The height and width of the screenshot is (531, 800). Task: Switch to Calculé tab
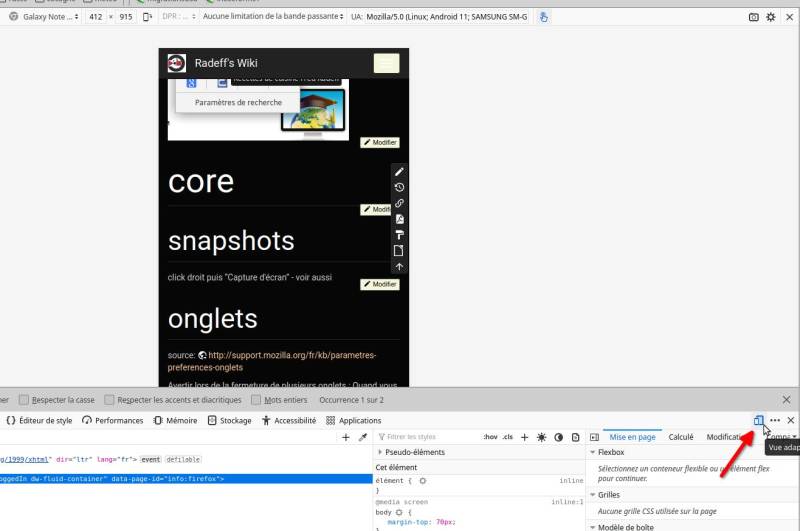[681, 437]
